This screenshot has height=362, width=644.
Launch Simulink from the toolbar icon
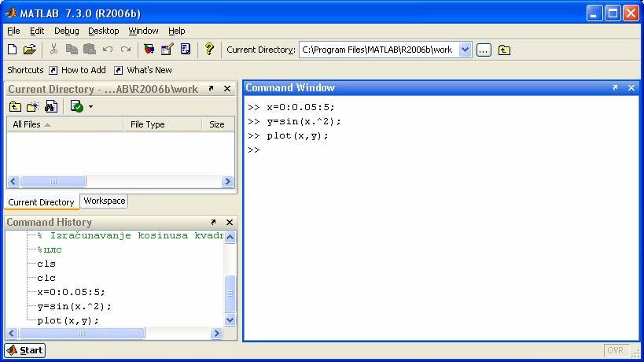pos(149,50)
